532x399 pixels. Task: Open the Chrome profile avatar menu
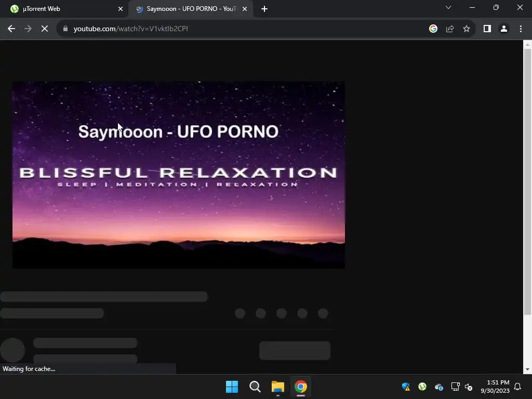click(x=504, y=29)
